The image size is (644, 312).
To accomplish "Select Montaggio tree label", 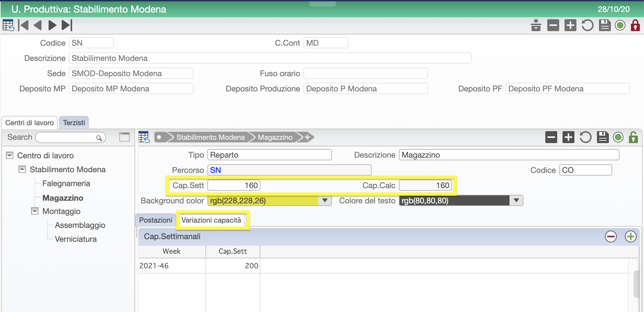I will (x=61, y=211).
